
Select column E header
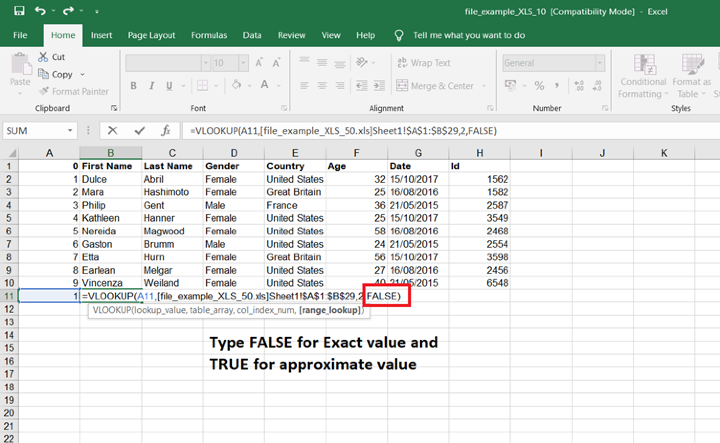[x=295, y=152]
